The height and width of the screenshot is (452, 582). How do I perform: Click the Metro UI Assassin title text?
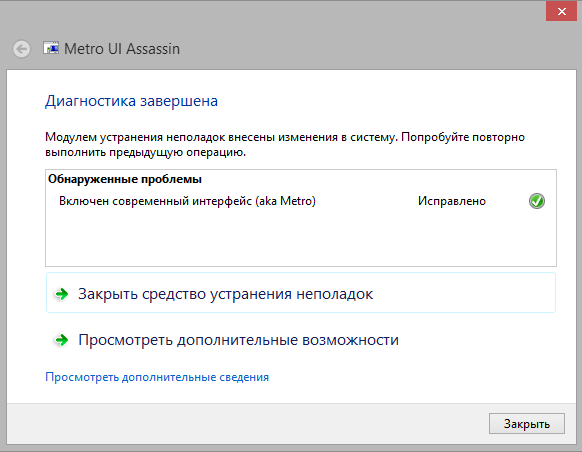tap(122, 49)
